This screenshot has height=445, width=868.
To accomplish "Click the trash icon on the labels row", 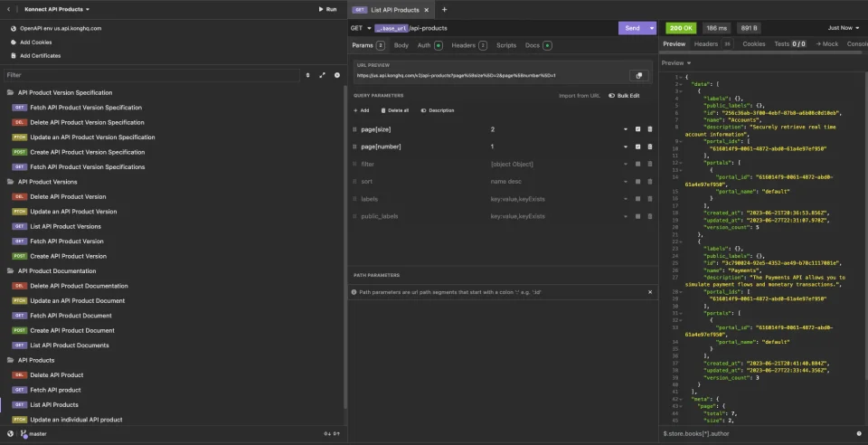I will coord(650,199).
